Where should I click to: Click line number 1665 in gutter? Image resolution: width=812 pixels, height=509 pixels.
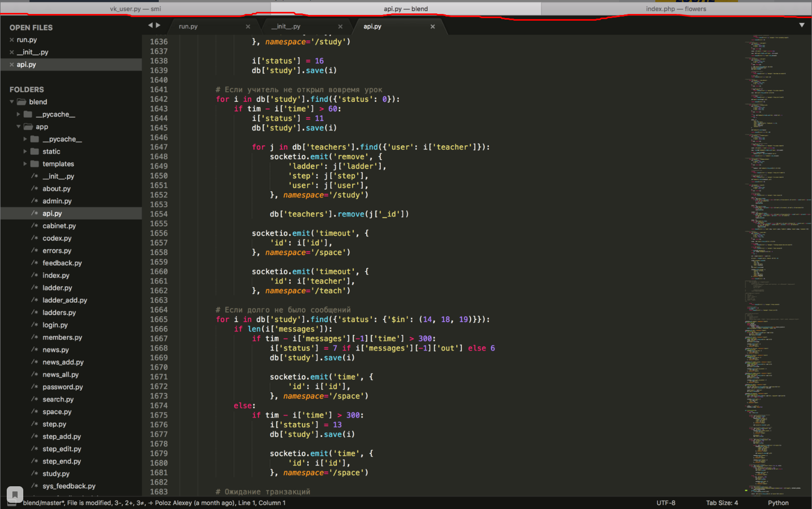coord(159,319)
